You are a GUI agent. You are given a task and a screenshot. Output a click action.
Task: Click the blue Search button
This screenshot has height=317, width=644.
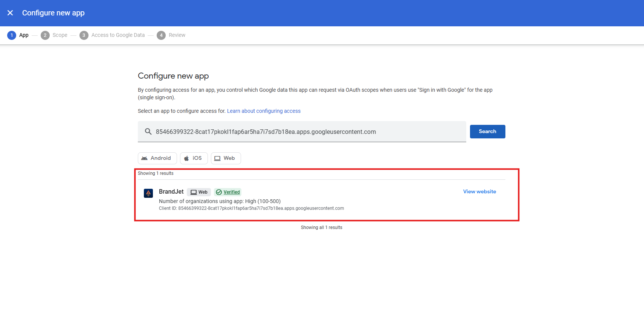pyautogui.click(x=487, y=132)
